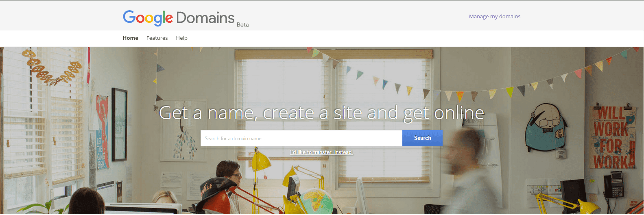The width and height of the screenshot is (644, 215).
Task: Click the black desk phone at right
Action: click(613, 185)
